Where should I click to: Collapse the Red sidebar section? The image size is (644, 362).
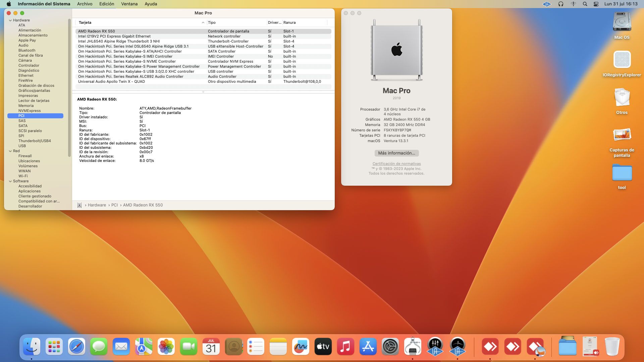click(10, 151)
